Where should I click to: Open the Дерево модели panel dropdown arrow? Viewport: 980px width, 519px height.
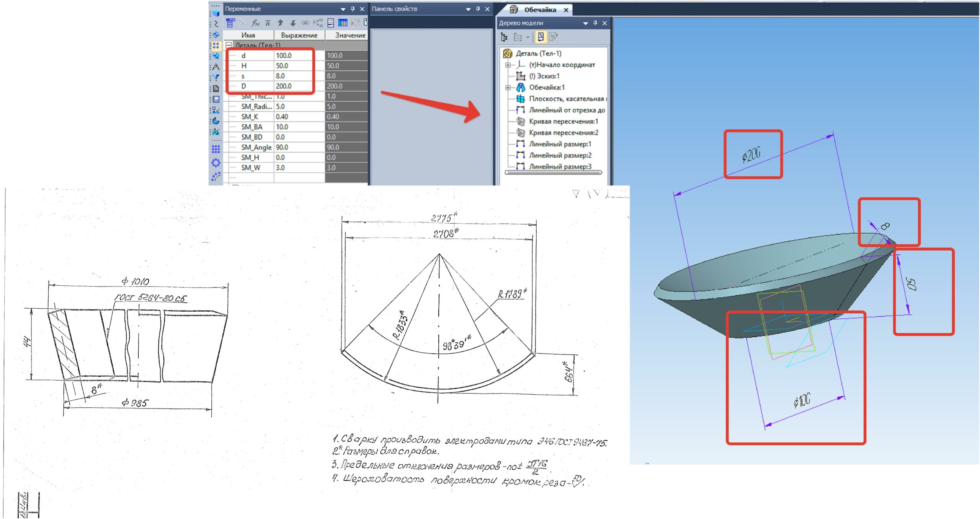click(585, 23)
